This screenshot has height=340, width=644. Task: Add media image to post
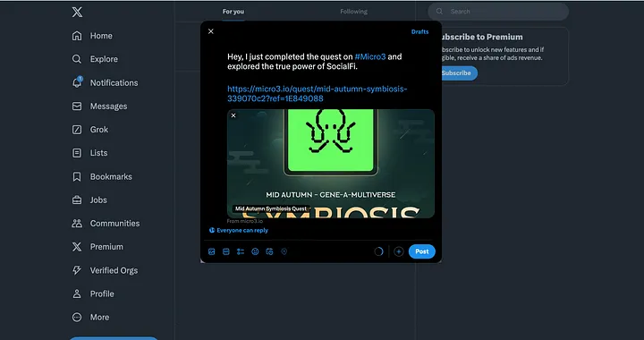coord(211,251)
